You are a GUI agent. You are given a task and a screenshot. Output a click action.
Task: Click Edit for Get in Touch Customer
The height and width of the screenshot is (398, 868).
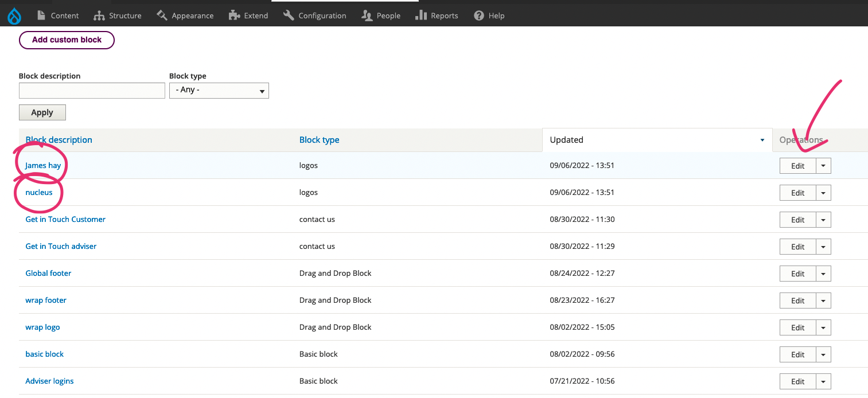click(798, 220)
